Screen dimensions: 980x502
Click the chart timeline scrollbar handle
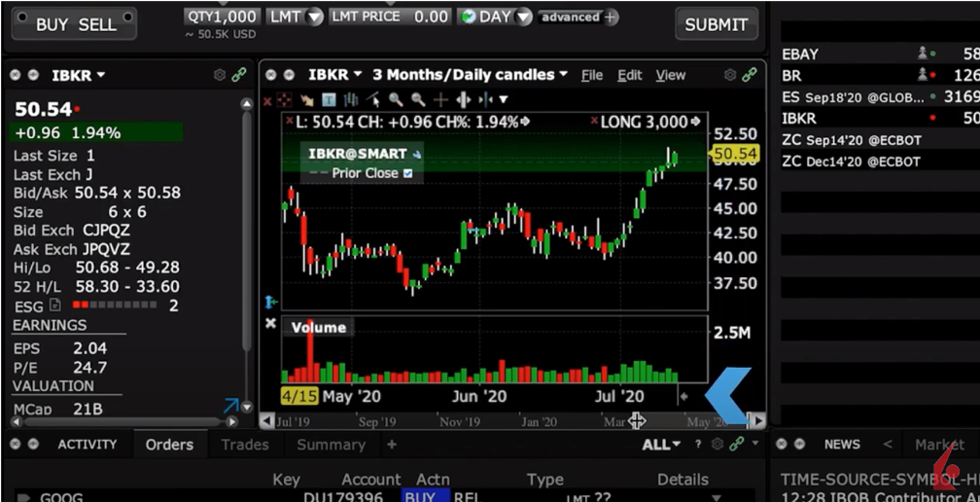[636, 420]
